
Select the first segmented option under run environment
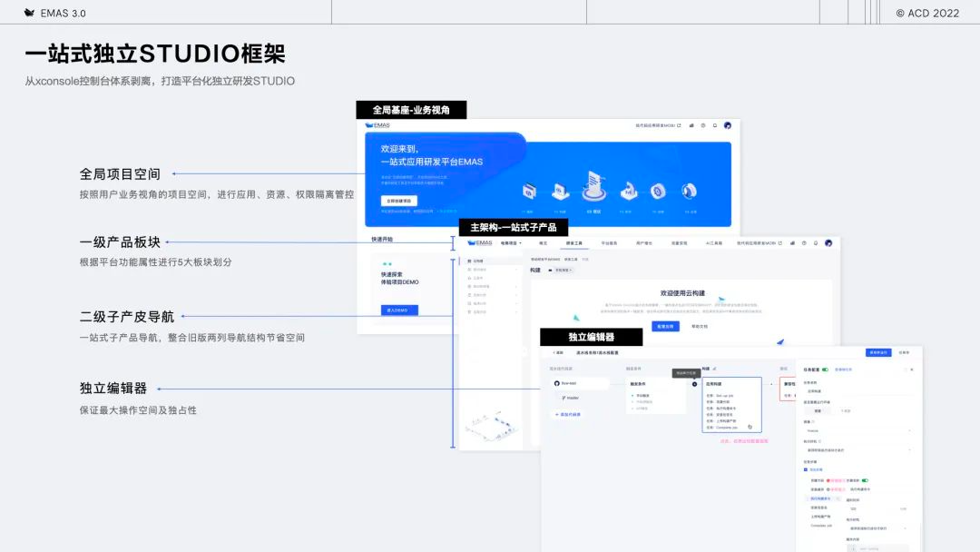point(818,410)
